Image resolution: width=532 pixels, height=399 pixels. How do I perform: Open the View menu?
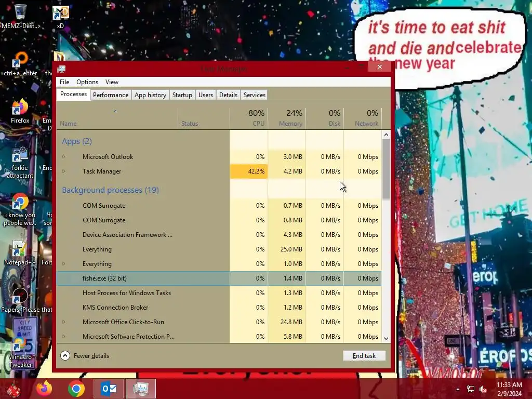pos(112,82)
